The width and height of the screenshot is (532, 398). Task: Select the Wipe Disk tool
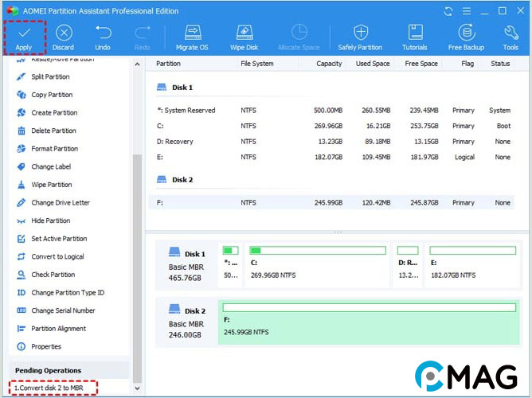[x=245, y=33]
